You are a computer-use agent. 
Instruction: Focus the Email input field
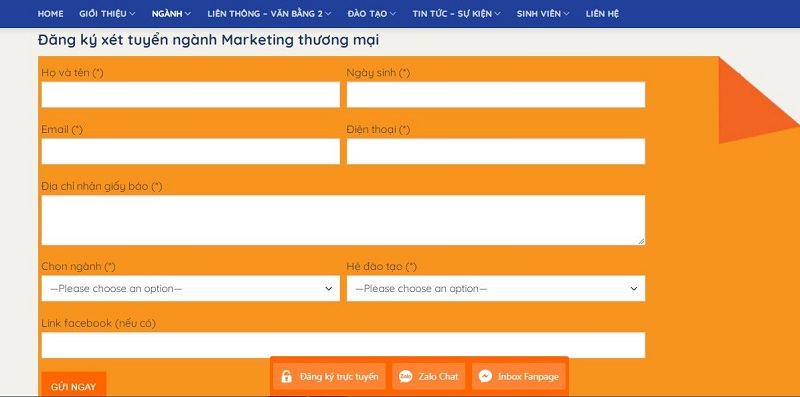(x=190, y=151)
